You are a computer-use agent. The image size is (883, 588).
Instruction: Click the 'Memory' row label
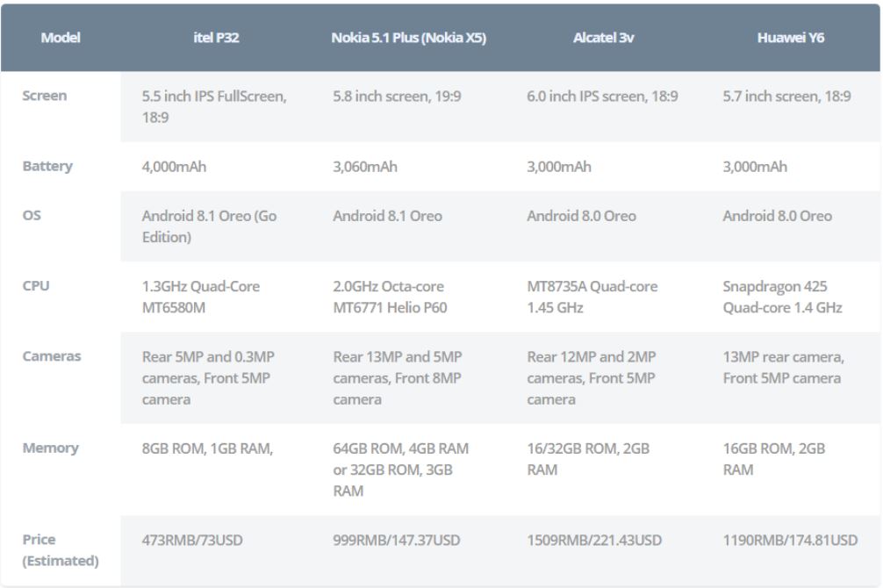51,448
